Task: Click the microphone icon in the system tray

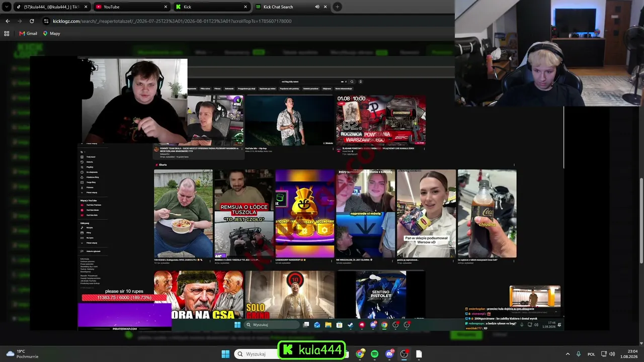Action: [579, 354]
